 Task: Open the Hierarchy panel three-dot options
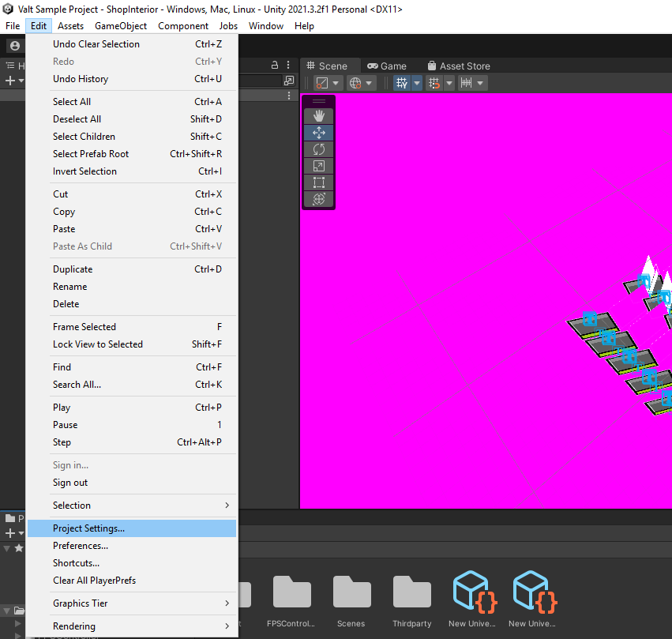click(288, 65)
